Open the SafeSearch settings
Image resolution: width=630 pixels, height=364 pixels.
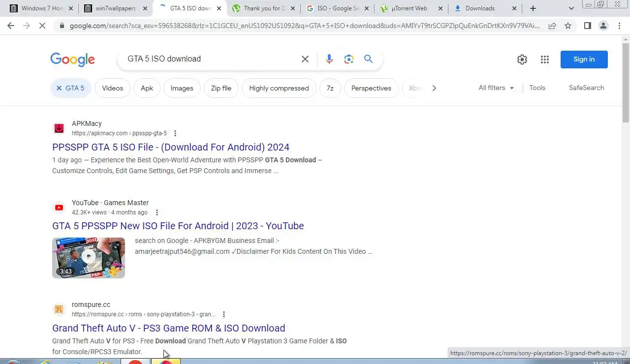(x=586, y=88)
